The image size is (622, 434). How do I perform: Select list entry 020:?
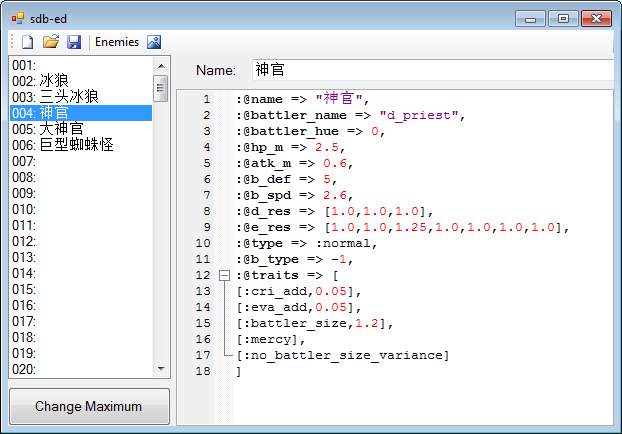81,369
